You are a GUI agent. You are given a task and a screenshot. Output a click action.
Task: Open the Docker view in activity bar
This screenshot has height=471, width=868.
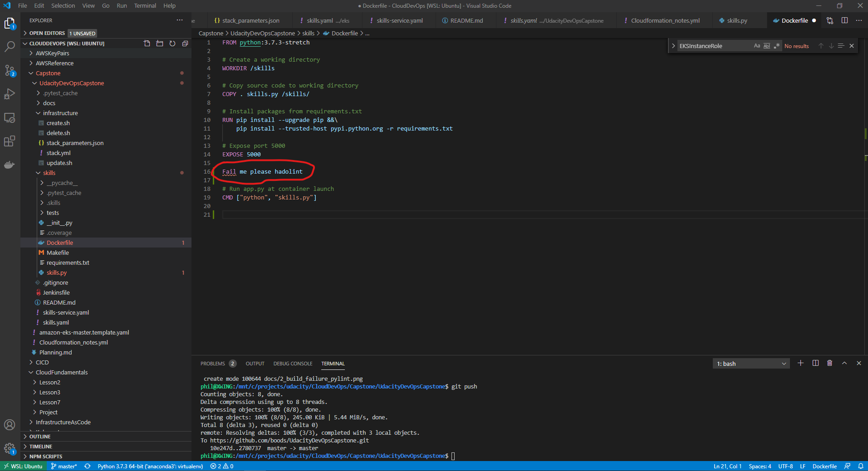pyautogui.click(x=10, y=165)
